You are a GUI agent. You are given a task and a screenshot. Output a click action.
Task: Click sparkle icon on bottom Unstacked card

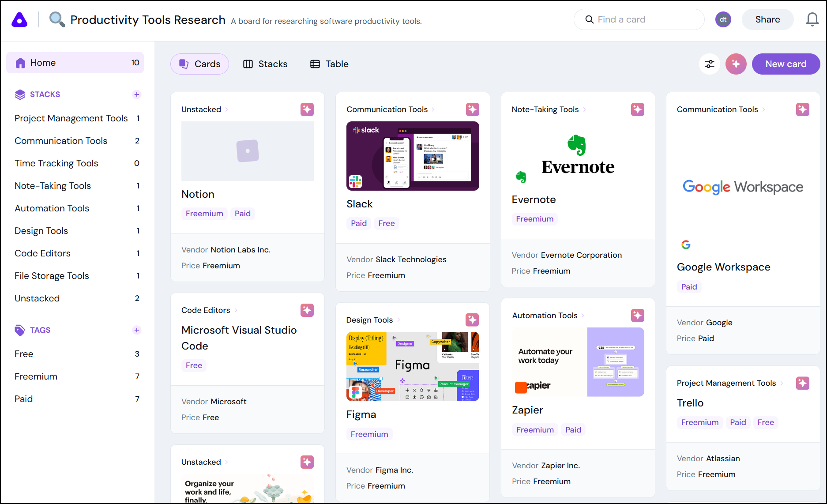coord(307,462)
